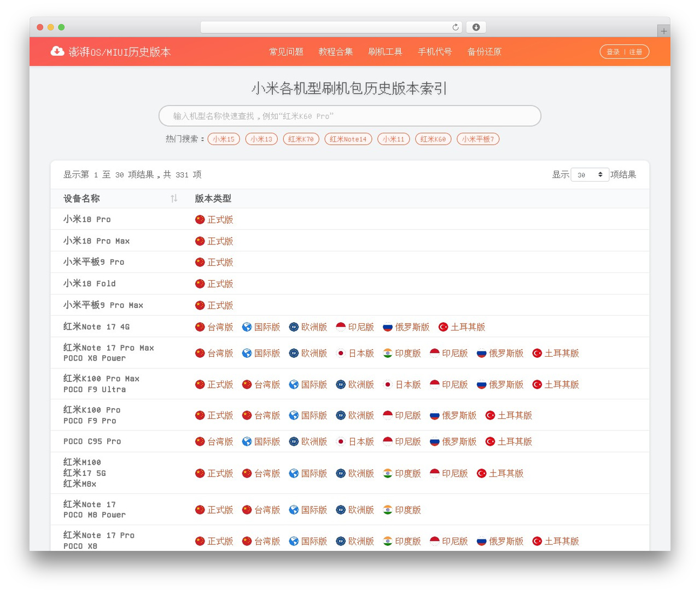The width and height of the screenshot is (700, 593).
Task: Select hot search tag 小米平板7
Action: [478, 139]
